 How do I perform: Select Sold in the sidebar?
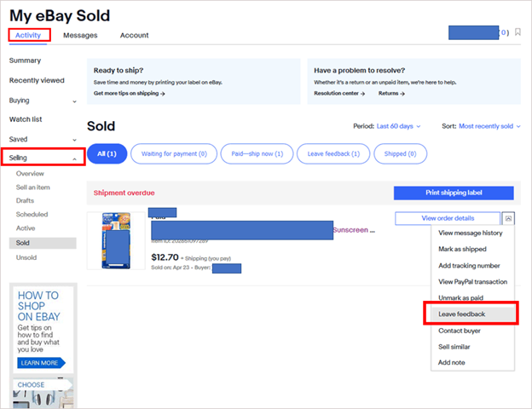[43, 243]
